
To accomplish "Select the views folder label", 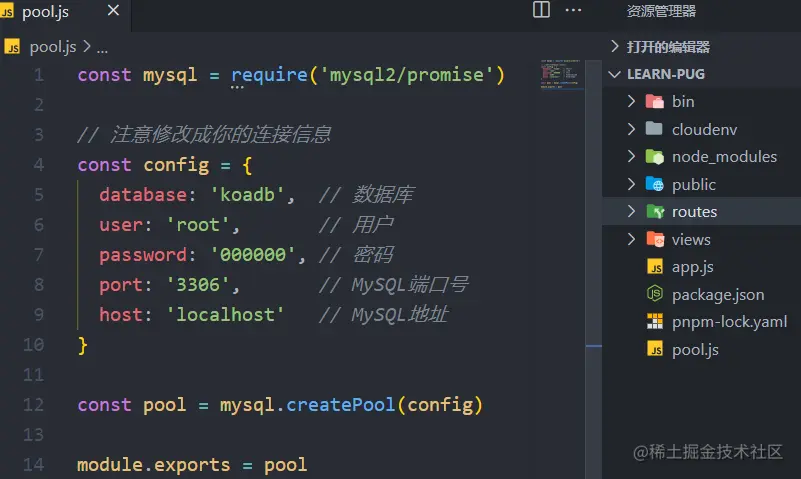I will (x=691, y=240).
